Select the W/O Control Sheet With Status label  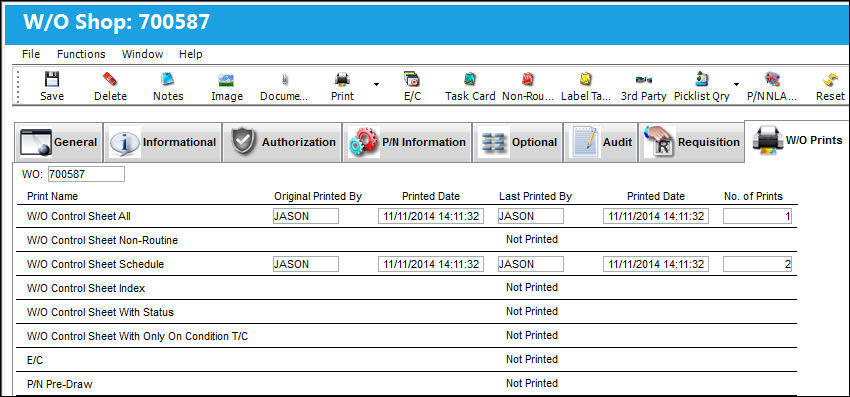[x=100, y=312]
